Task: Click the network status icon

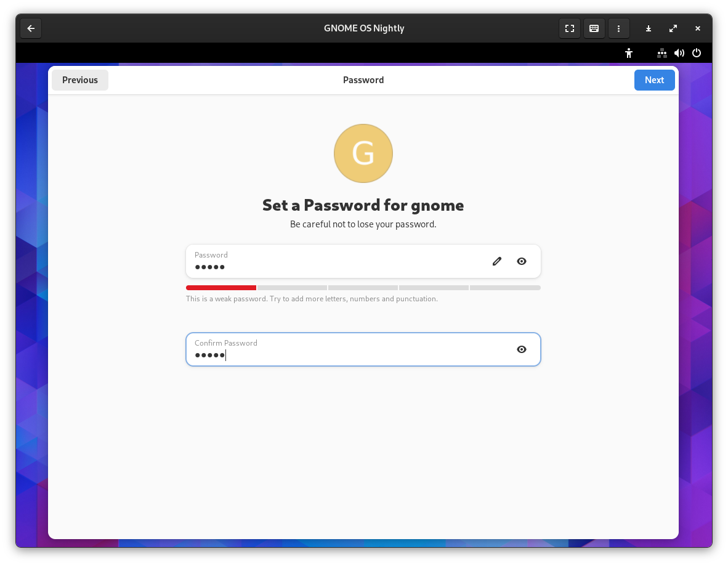Action: click(x=662, y=53)
